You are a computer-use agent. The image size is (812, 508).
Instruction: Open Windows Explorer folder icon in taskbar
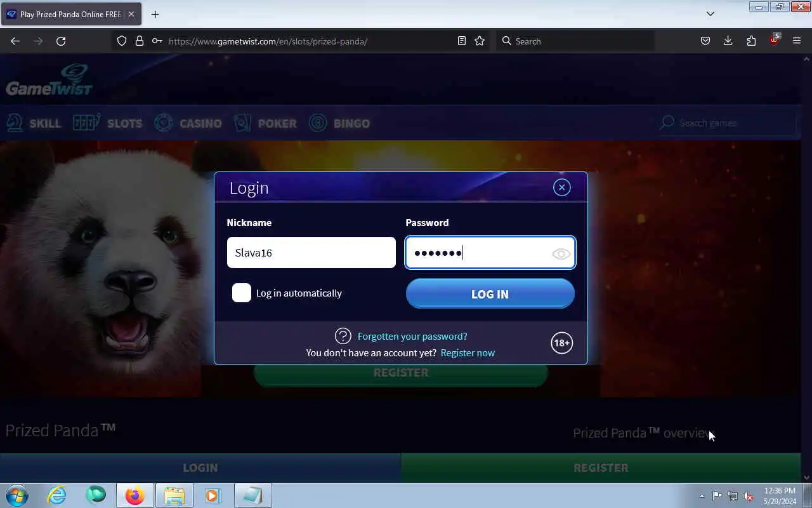(174, 495)
